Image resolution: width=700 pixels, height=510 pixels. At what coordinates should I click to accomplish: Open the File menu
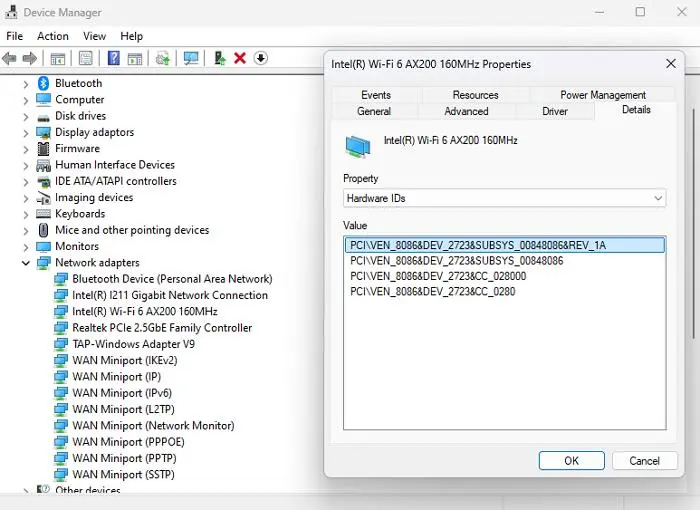15,36
